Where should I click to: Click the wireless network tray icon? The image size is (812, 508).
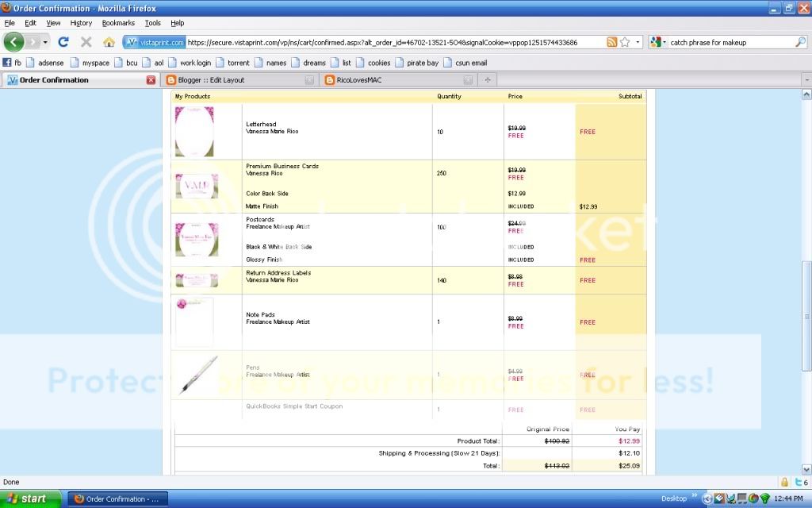(764, 498)
